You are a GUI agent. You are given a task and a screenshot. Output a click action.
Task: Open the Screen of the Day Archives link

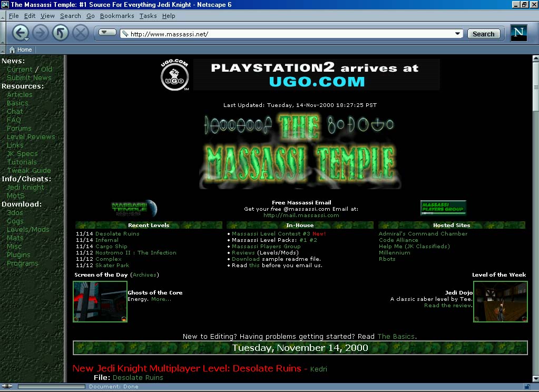[144, 275]
